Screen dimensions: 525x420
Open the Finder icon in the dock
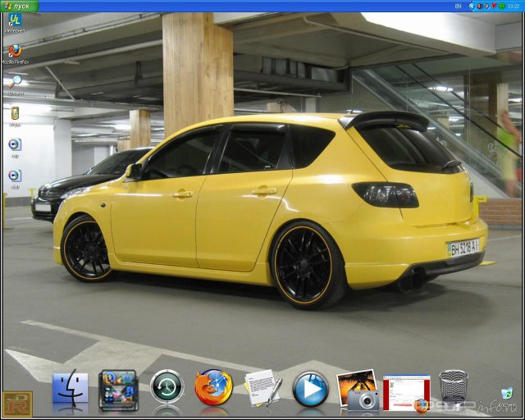tap(71, 388)
